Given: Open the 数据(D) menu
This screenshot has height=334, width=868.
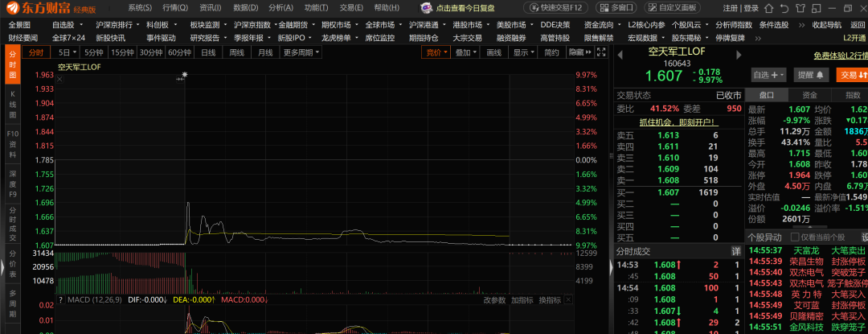Looking at the screenshot, I should tap(246, 8).
